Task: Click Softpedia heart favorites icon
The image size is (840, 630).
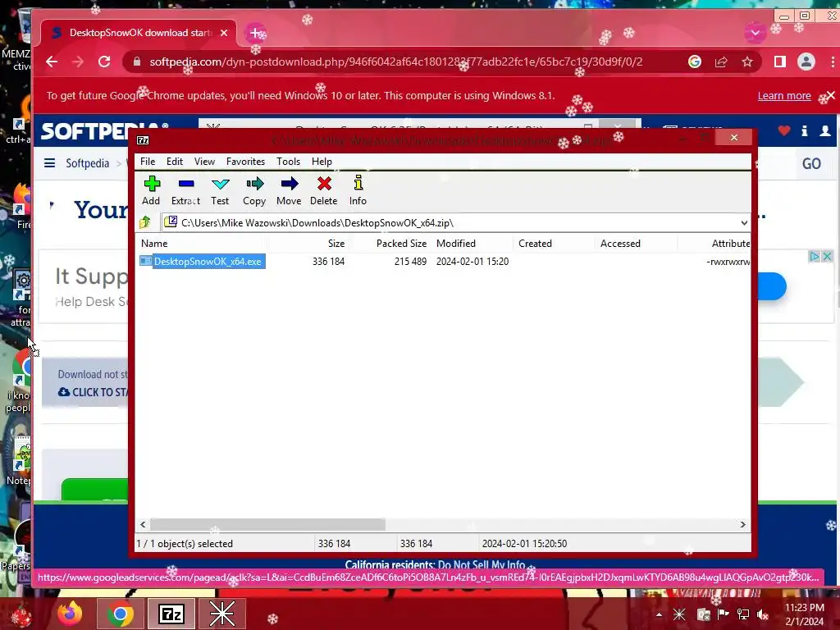Action: pyautogui.click(x=783, y=130)
